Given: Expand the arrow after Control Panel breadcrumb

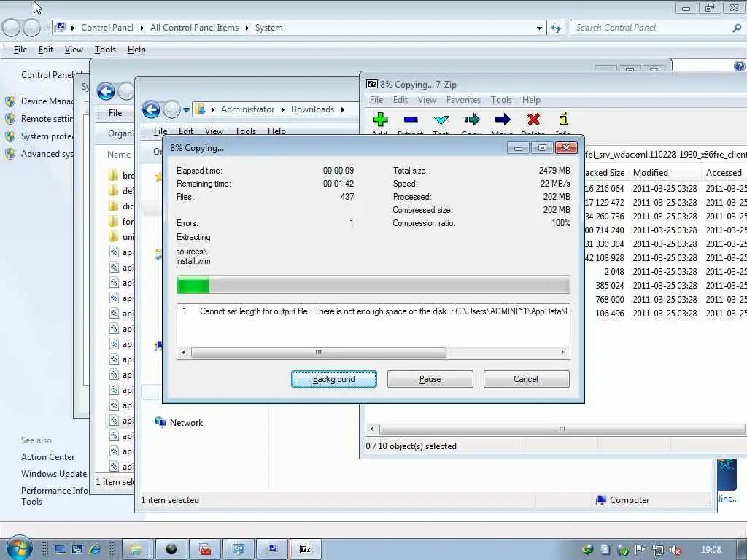Looking at the screenshot, I should (x=142, y=28).
